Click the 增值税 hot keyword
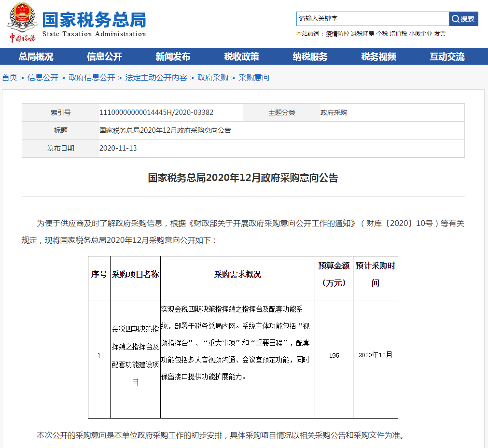This screenshot has width=488, height=448. 398,34
